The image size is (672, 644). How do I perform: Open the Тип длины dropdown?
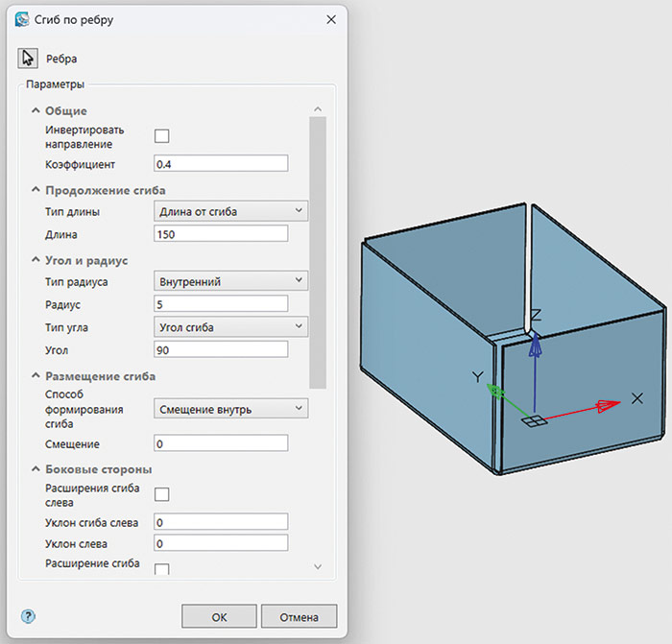(230, 210)
